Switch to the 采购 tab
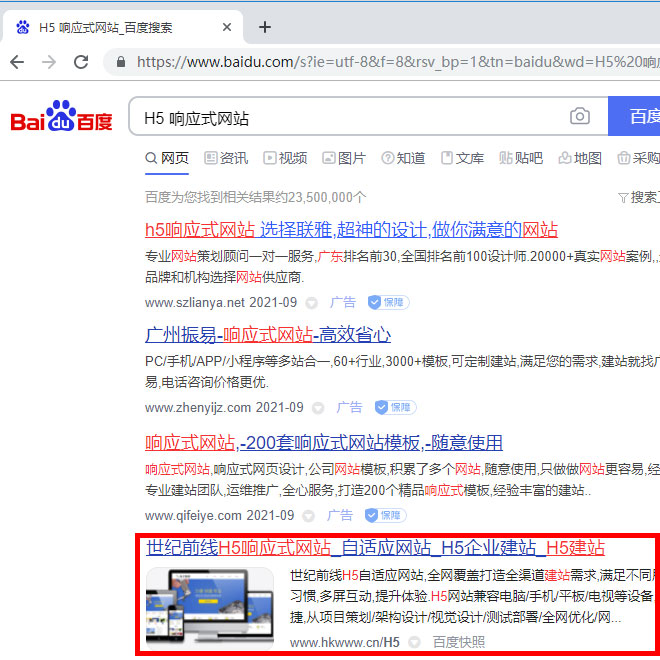The height and width of the screenshot is (660, 660). click(638, 158)
